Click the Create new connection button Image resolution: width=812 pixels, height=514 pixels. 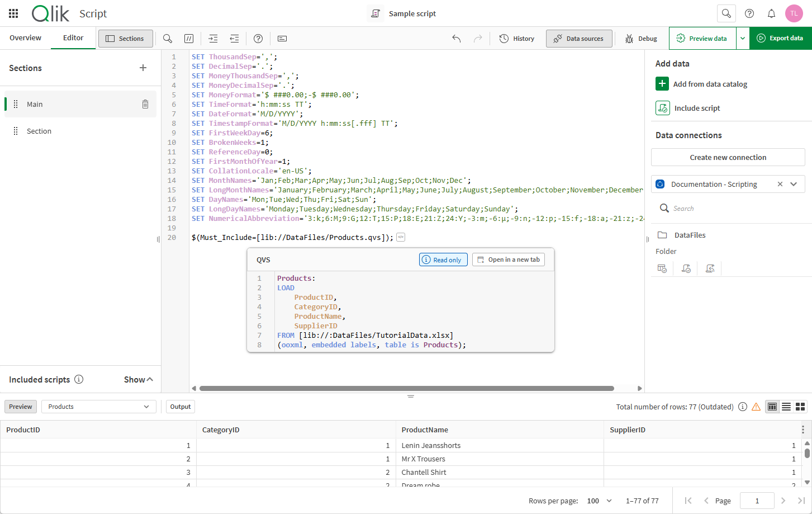coord(728,157)
